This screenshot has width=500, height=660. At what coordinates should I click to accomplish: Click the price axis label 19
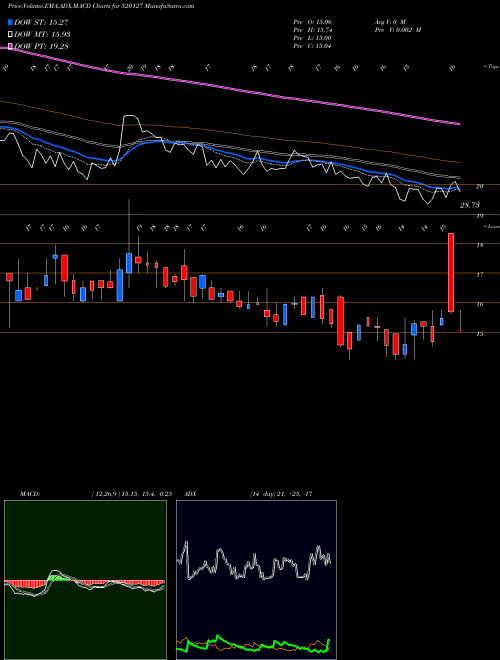click(479, 216)
